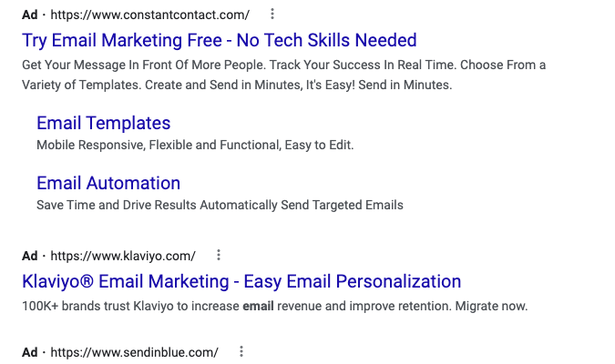
Task: Open the 'Email Templates' sitelink
Action: (103, 123)
